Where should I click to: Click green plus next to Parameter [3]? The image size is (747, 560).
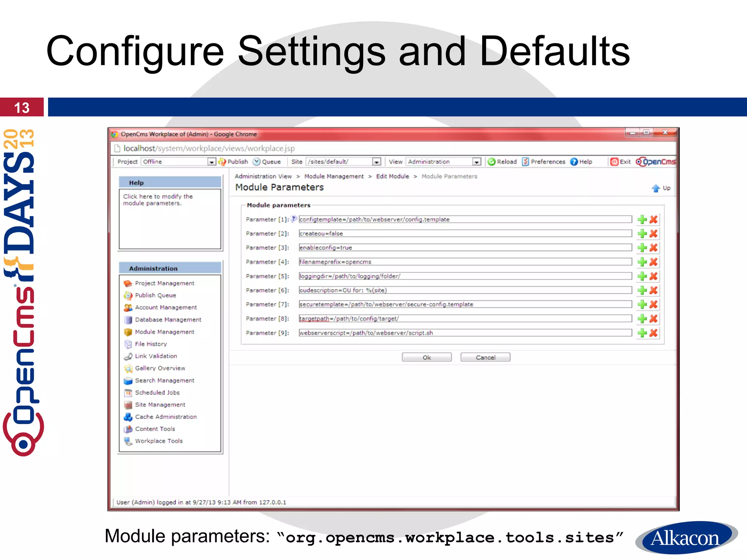pyautogui.click(x=642, y=248)
